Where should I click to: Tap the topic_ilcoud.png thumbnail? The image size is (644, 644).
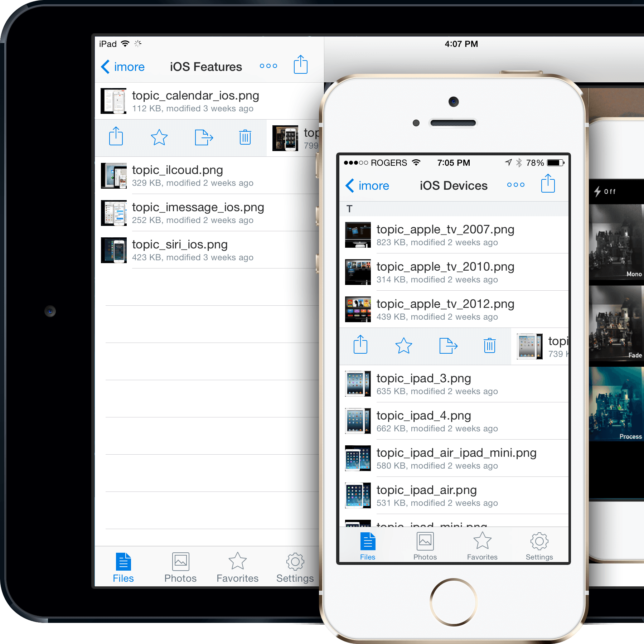pos(113,175)
